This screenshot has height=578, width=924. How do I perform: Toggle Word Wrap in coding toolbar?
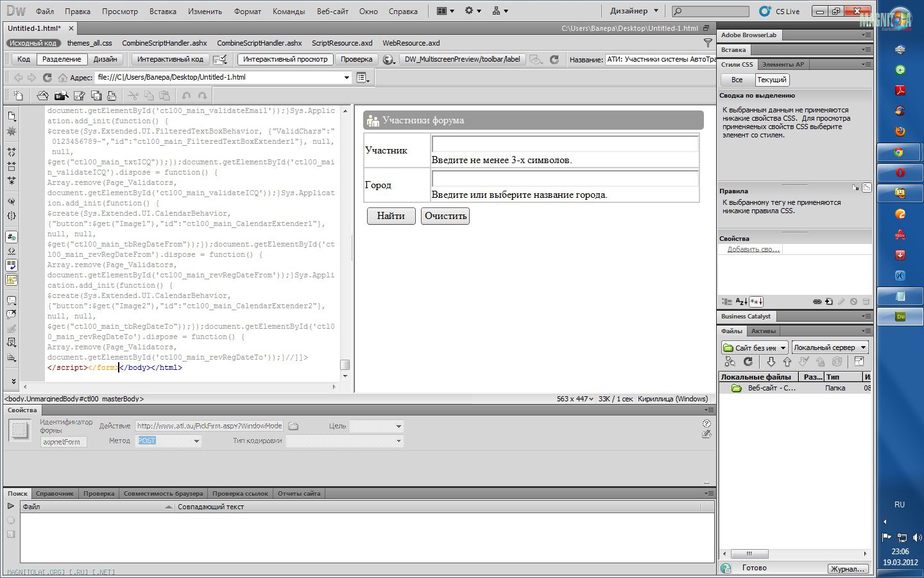click(12, 265)
